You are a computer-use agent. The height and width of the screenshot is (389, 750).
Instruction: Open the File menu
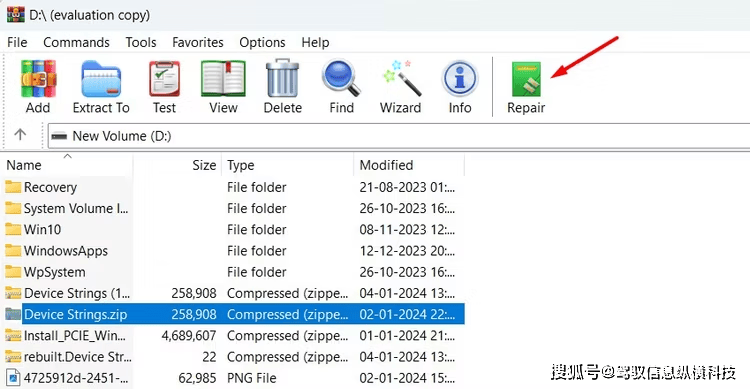tap(17, 42)
